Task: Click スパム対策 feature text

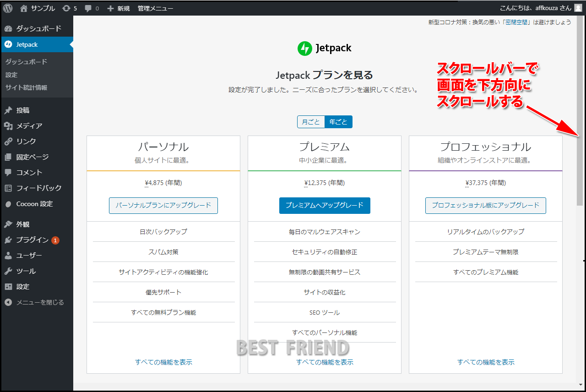Action: 163,252
